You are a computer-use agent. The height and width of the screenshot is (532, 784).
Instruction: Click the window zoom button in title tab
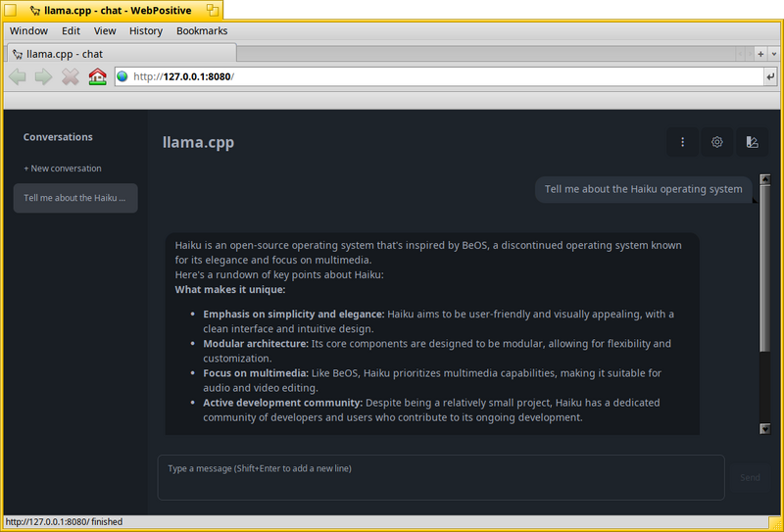(x=213, y=10)
